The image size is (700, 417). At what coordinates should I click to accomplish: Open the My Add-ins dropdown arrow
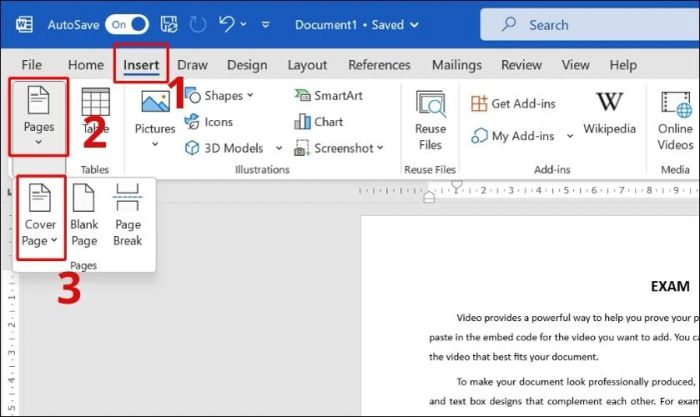570,136
